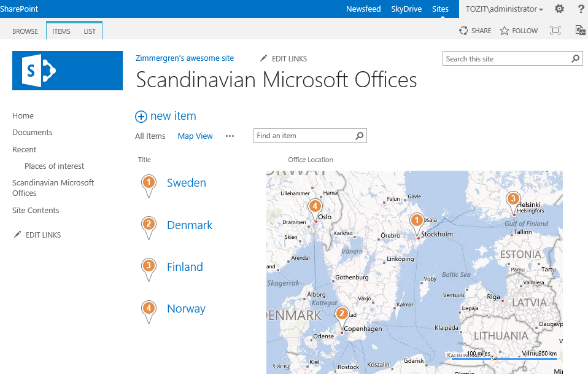The width and height of the screenshot is (588, 385).
Task: Click the ESTONIA label on the map
Action: [520, 254]
